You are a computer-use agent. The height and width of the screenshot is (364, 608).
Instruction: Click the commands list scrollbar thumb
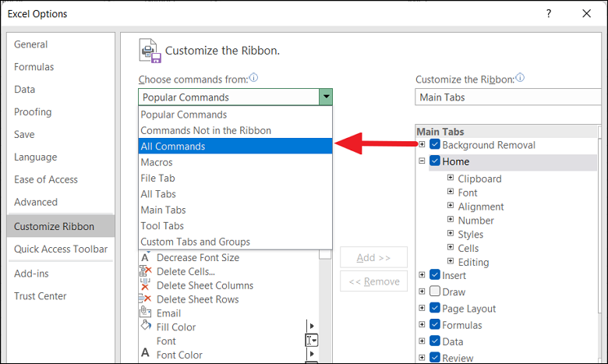(x=325, y=255)
